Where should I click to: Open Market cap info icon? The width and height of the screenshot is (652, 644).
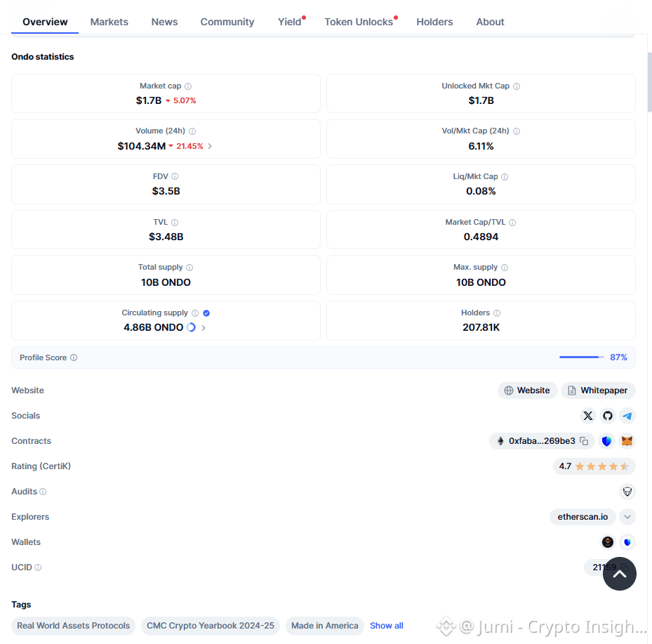(188, 86)
